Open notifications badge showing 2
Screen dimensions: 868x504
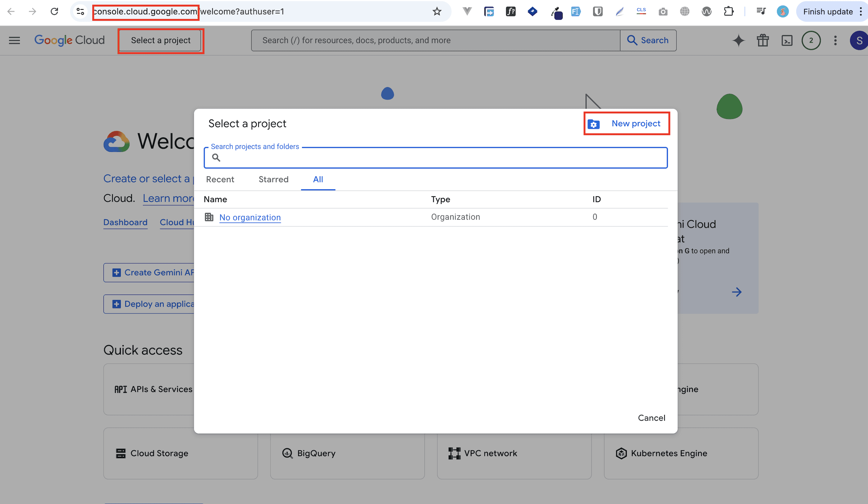(811, 40)
